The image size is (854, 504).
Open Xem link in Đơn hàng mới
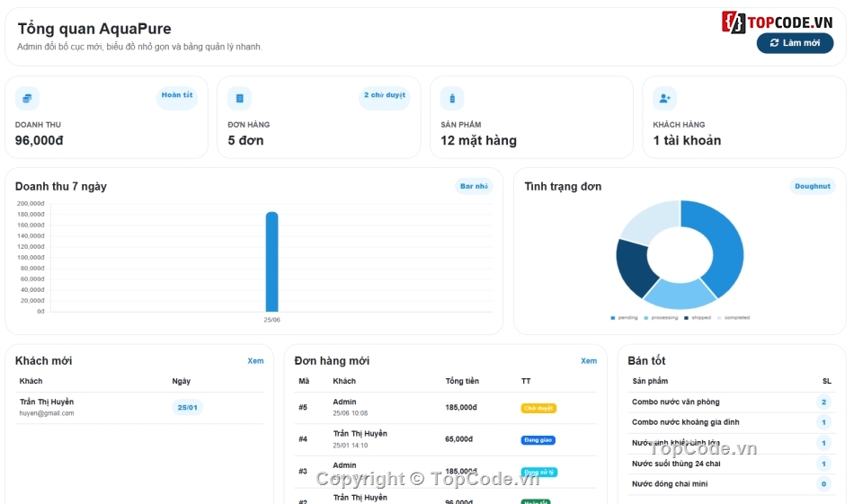(x=589, y=361)
